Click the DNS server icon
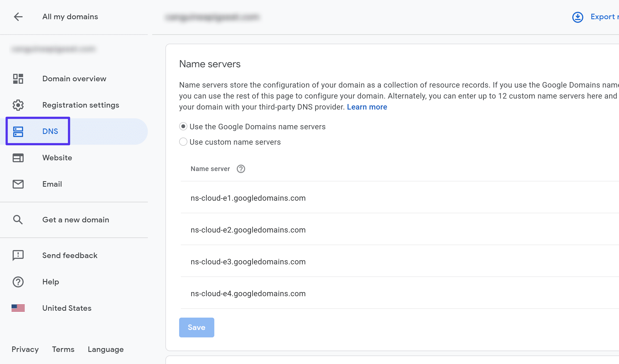 coord(18,131)
